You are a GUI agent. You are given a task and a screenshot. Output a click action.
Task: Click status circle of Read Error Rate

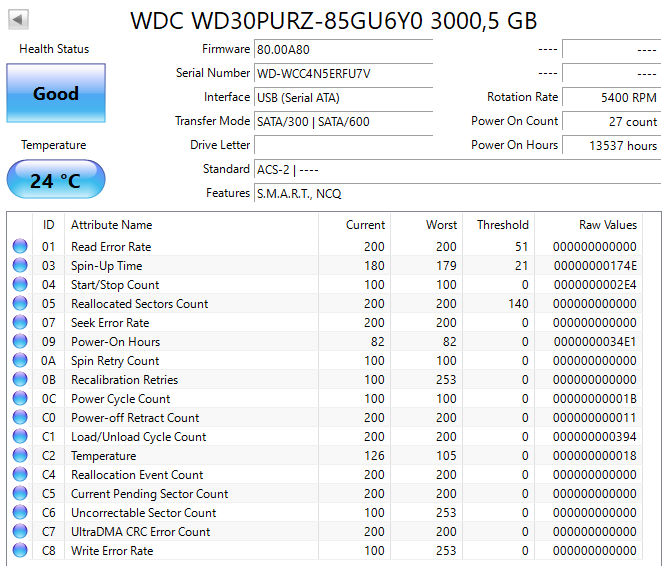tap(20, 246)
